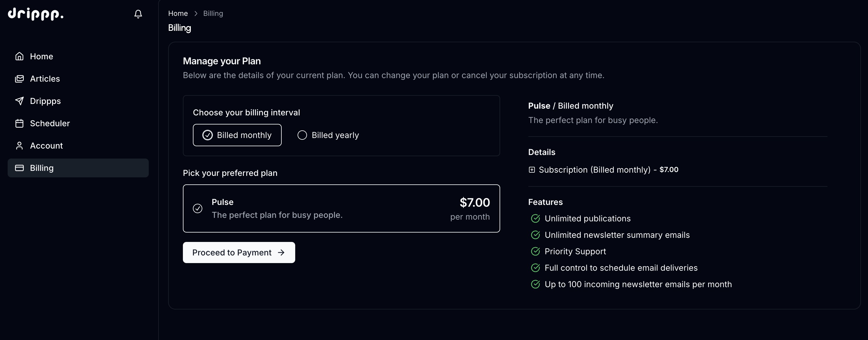Expand the Subscription details plus icon
The image size is (868, 340).
pyautogui.click(x=532, y=170)
